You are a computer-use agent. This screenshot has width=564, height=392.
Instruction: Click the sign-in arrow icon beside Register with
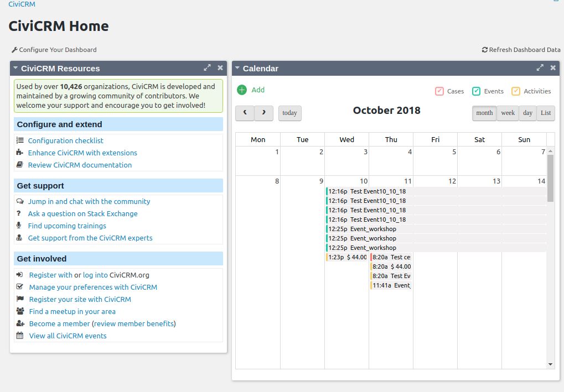(x=20, y=275)
